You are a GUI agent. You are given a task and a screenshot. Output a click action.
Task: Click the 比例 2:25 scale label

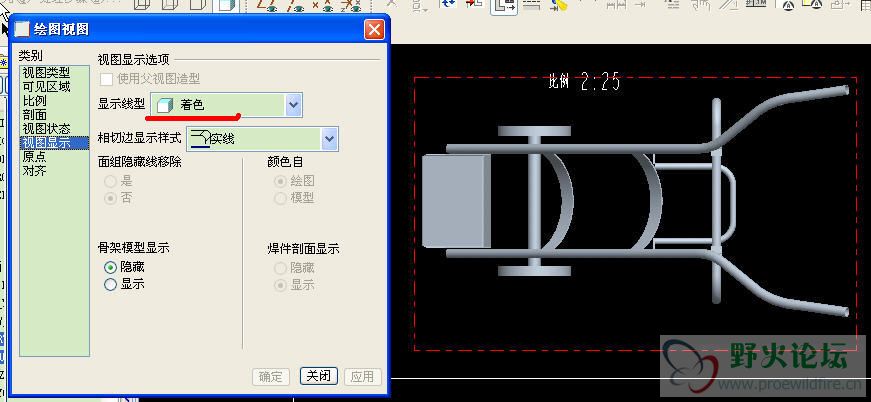(x=584, y=83)
